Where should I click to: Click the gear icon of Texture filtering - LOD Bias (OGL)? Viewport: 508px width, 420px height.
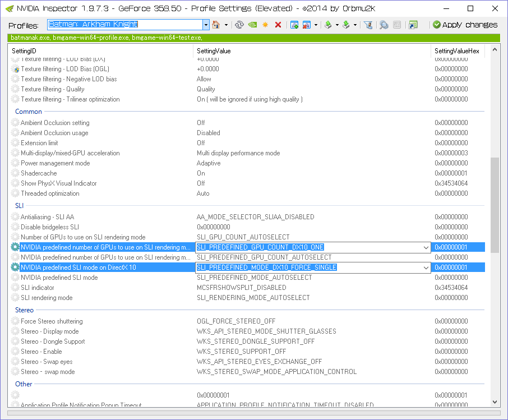(15, 69)
